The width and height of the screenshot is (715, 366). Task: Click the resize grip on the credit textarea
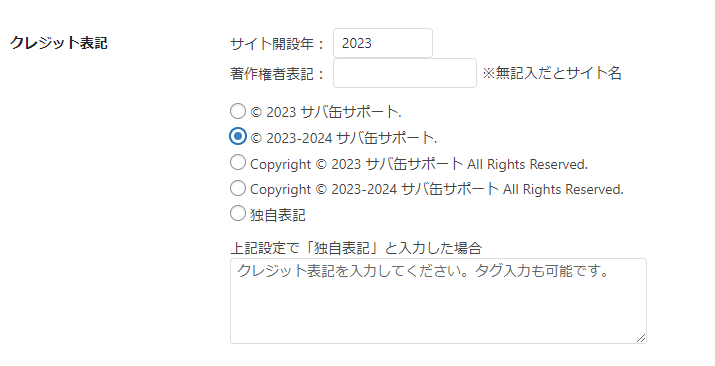[x=641, y=338]
